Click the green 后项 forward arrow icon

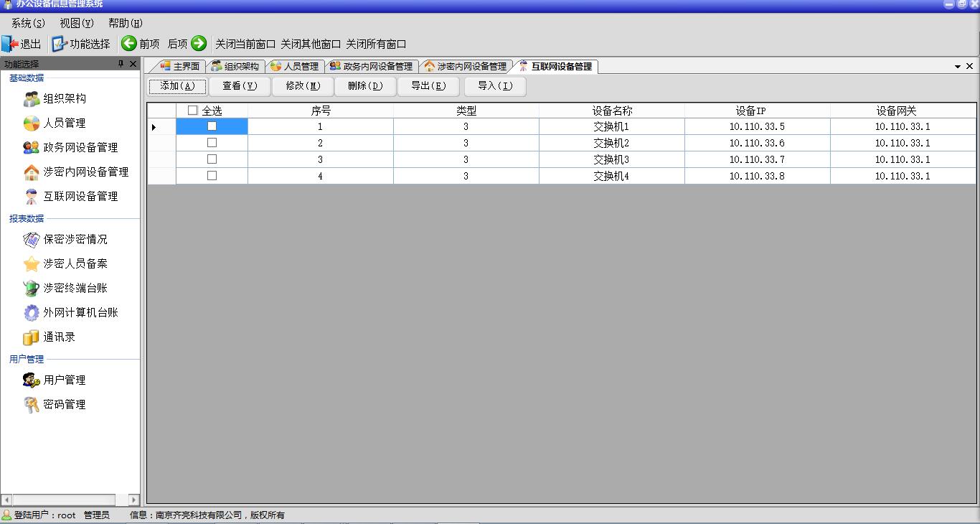(x=199, y=44)
